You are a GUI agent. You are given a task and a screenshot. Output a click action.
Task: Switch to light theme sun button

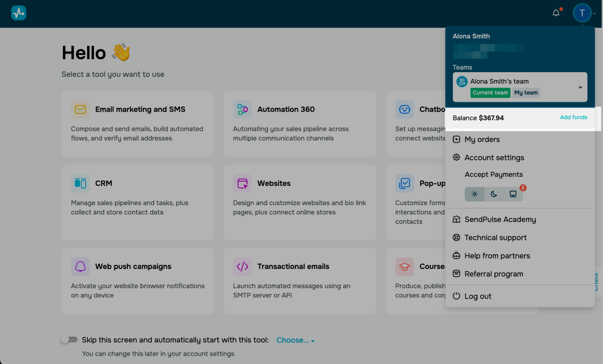[475, 194]
